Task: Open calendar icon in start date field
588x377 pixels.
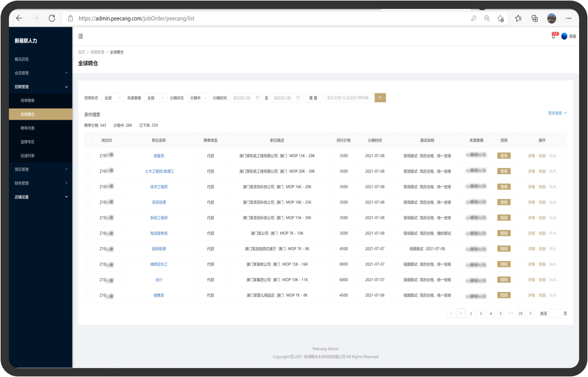Action: point(257,98)
